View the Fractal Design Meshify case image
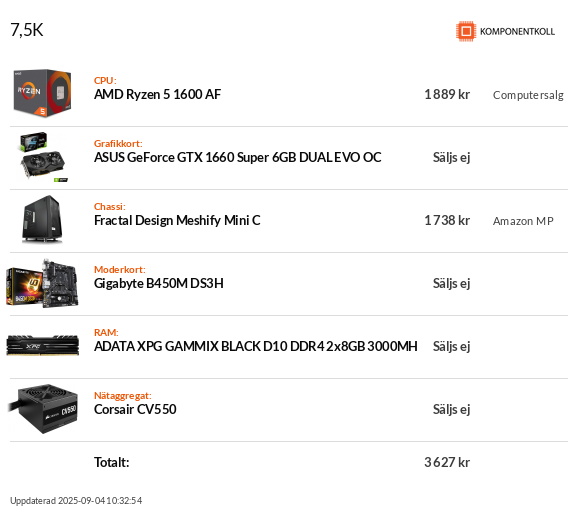This screenshot has width=577, height=514. click(42, 220)
